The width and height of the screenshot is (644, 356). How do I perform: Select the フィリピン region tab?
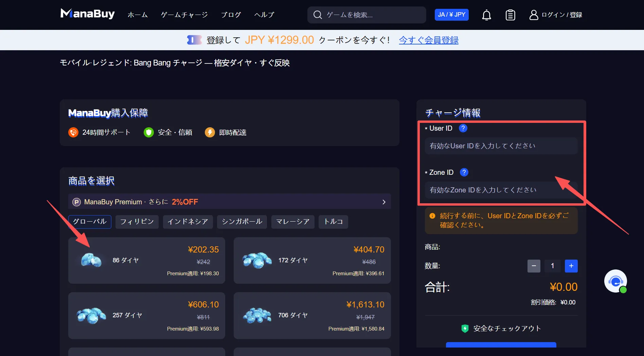(x=137, y=222)
